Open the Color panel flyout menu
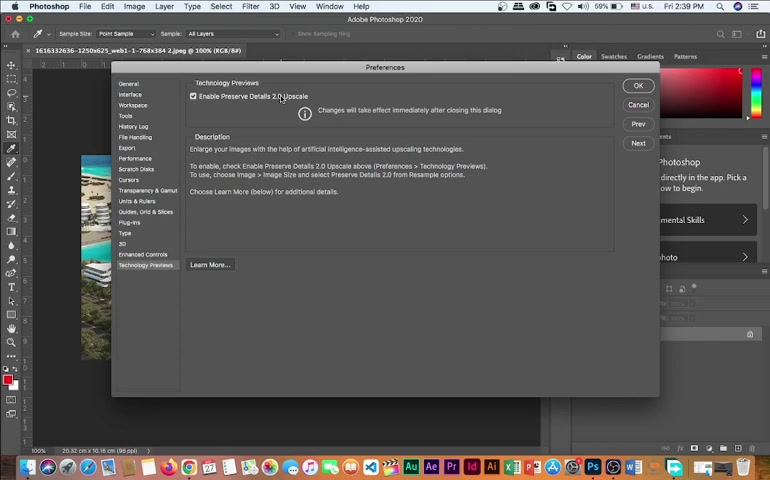This screenshot has width=770, height=480. tap(764, 57)
